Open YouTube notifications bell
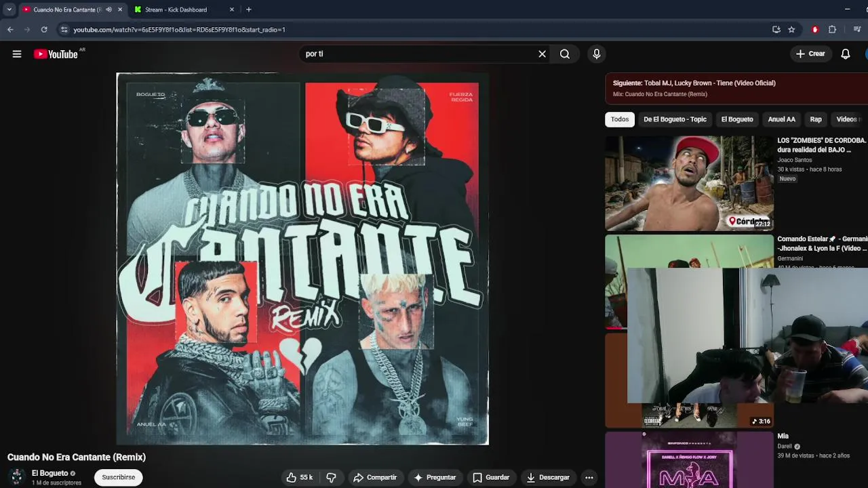 click(846, 54)
